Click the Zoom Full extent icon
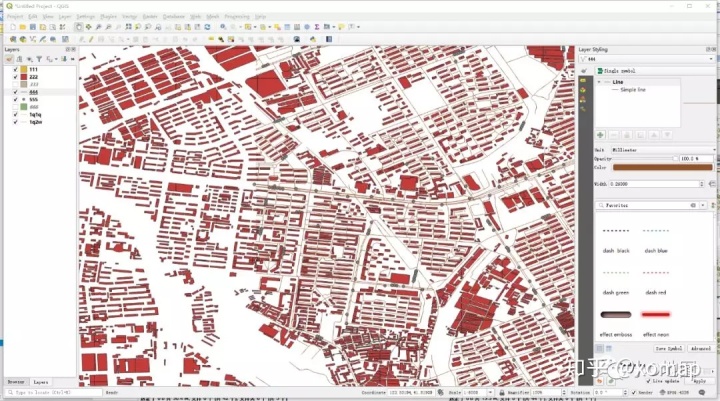The image size is (720, 401). click(129, 27)
